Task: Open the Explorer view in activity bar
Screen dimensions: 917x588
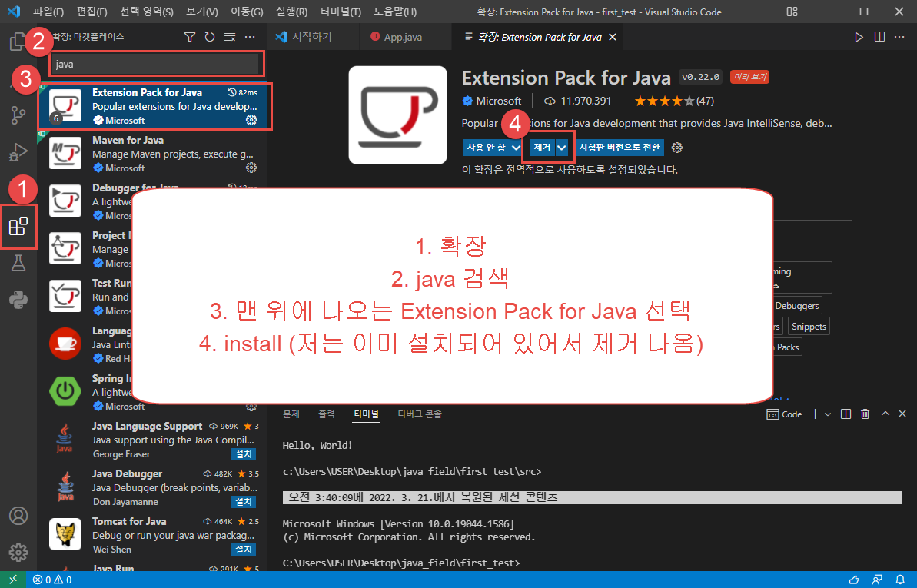Action: 18,42
